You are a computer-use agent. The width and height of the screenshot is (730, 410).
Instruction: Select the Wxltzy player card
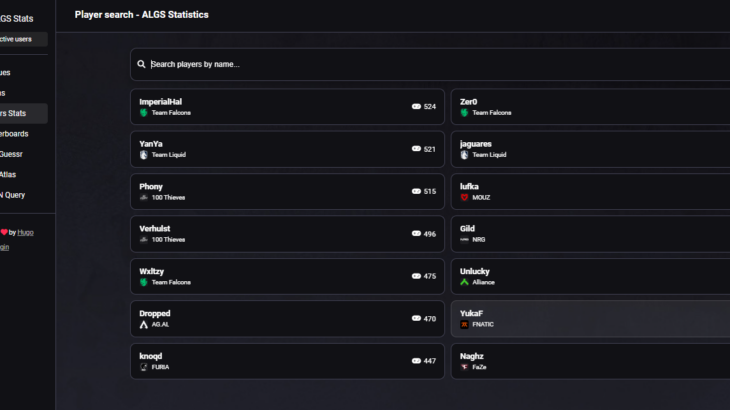click(x=287, y=276)
